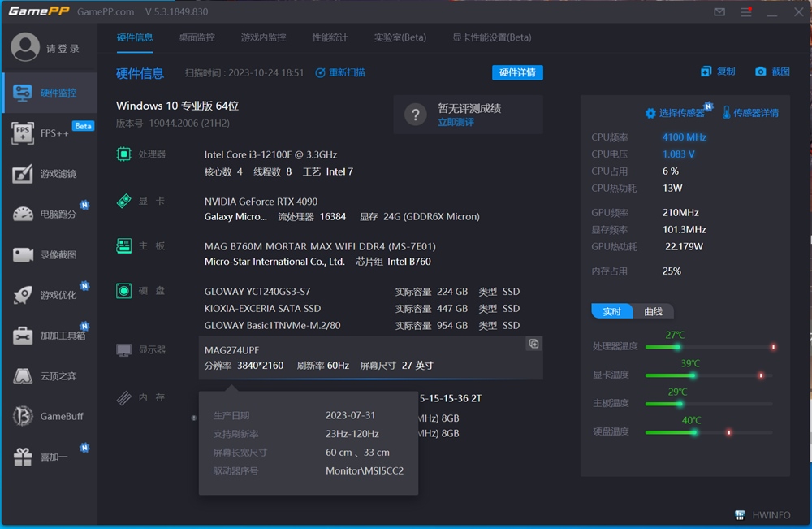Click the 处理器温度 temperature bar
The width and height of the screenshot is (812, 529).
click(710, 347)
